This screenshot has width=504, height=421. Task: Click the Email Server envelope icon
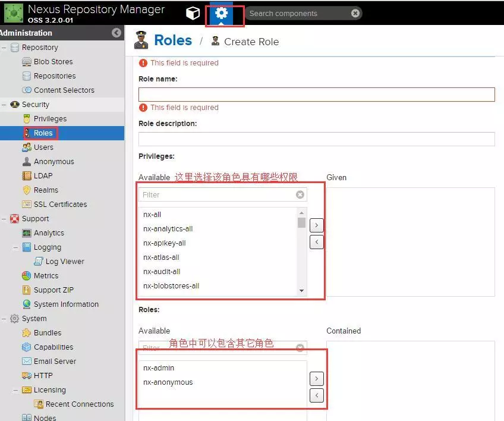(x=27, y=361)
